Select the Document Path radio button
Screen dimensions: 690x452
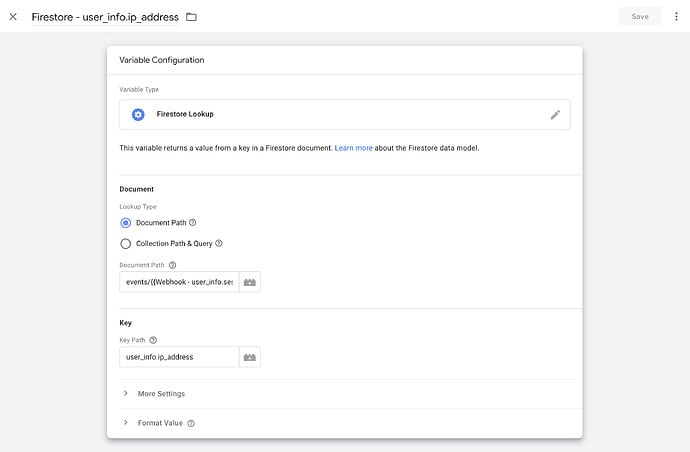coord(125,223)
